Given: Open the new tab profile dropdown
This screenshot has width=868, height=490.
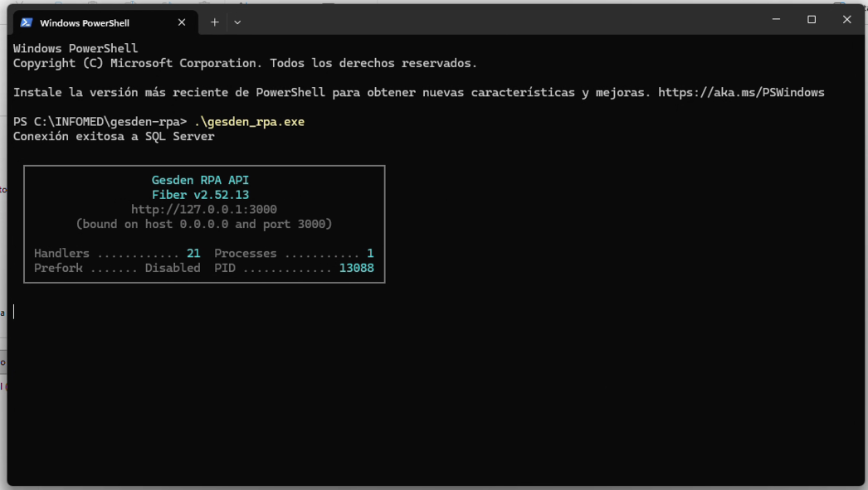Looking at the screenshot, I should [237, 22].
